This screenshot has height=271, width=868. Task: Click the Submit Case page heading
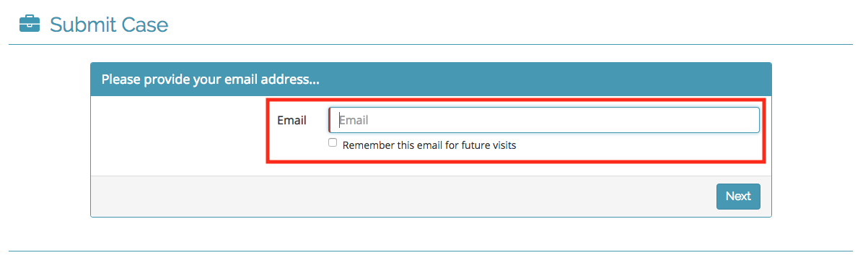pyautogui.click(x=108, y=25)
